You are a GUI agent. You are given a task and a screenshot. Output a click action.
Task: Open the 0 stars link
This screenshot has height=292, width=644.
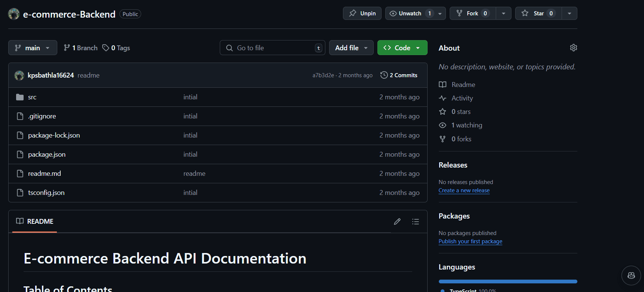tap(461, 112)
